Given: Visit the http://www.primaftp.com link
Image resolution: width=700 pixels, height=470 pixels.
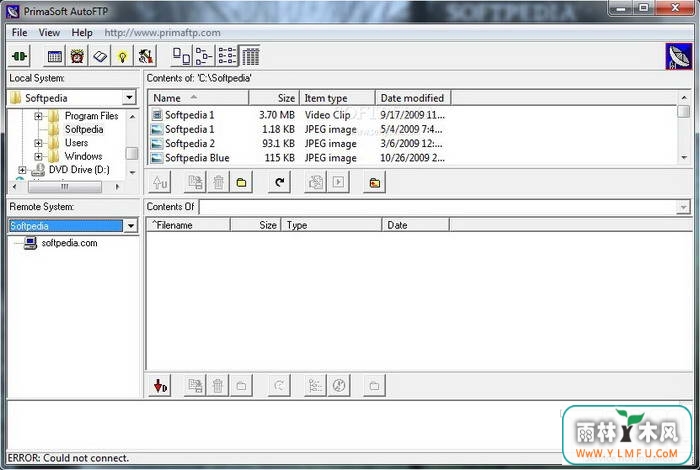Looking at the screenshot, I should 162,33.
